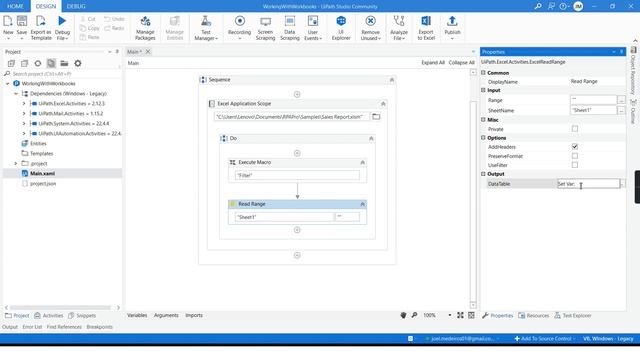The image size is (640, 360).
Task: Select Main.xaml in project tree
Action: coord(42,173)
